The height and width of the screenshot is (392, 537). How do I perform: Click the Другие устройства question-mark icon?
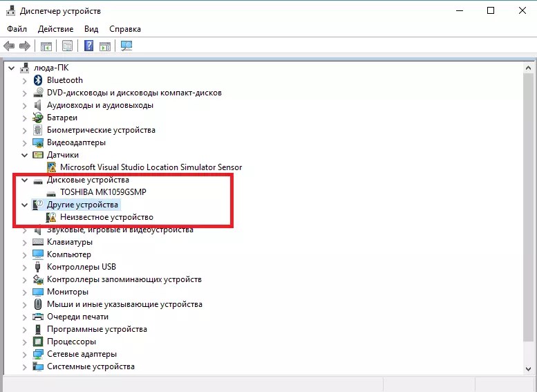pyautogui.click(x=38, y=205)
